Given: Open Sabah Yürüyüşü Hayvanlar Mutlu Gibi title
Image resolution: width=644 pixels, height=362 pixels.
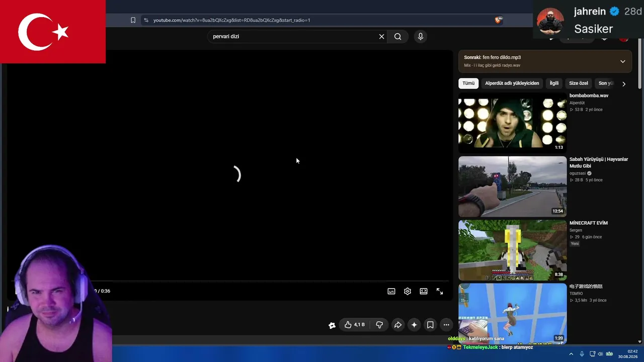Looking at the screenshot, I should tap(599, 162).
